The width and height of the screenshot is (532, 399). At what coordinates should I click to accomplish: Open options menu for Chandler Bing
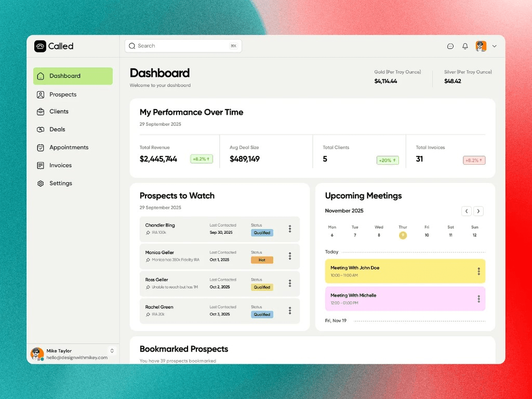(290, 229)
